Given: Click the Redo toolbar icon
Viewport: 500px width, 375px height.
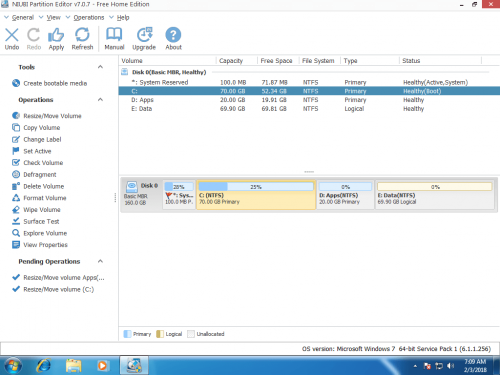Looking at the screenshot, I should pyautogui.click(x=33, y=35).
